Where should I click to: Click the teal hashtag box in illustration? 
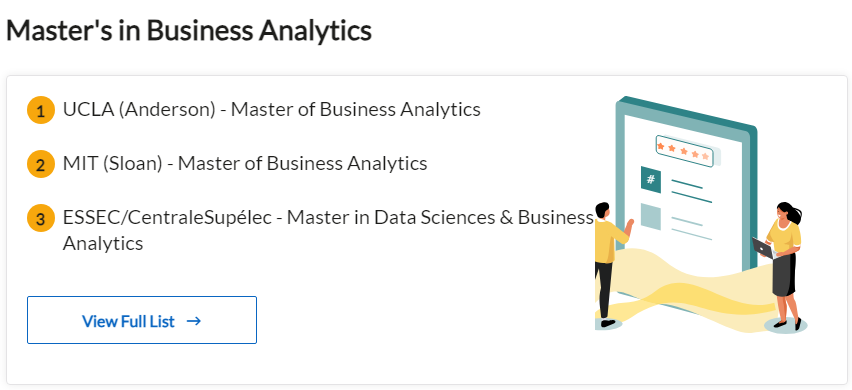tap(650, 179)
